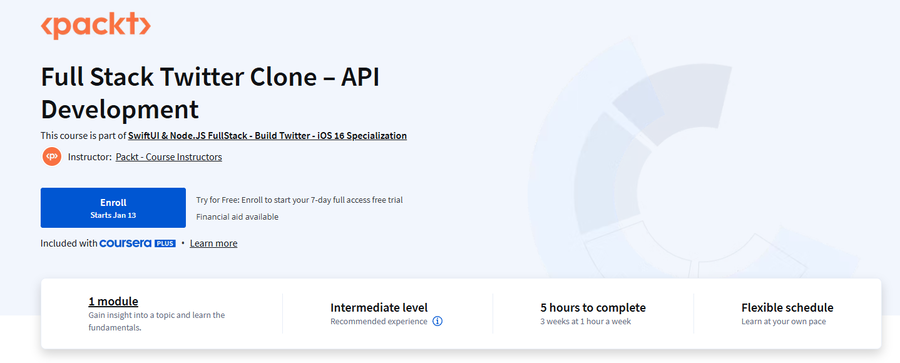Click the round Packt instructor avatar icon
This screenshot has height=363, width=900.
pyautogui.click(x=52, y=157)
